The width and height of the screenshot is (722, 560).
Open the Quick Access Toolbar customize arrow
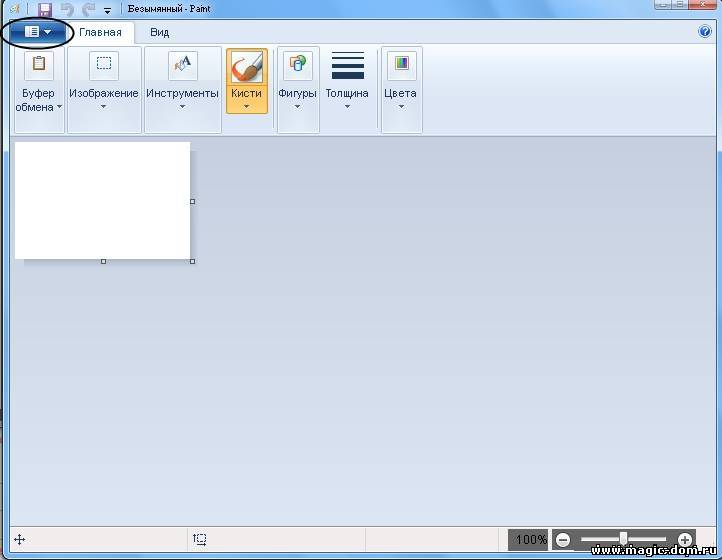(x=107, y=11)
